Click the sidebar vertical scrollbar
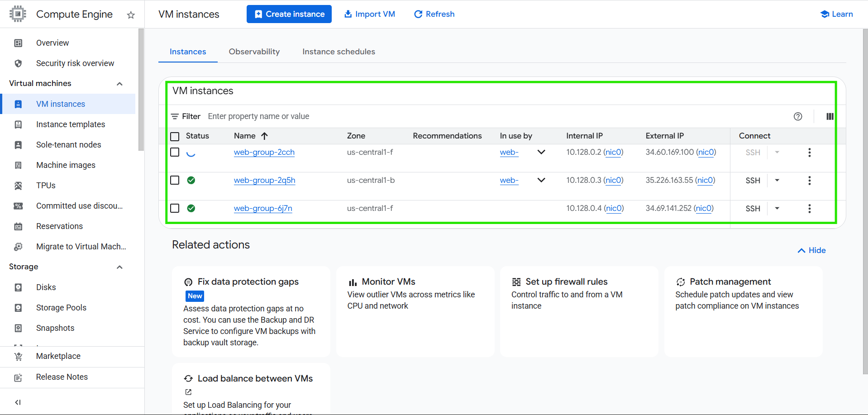The width and height of the screenshot is (868, 415). tap(141, 90)
